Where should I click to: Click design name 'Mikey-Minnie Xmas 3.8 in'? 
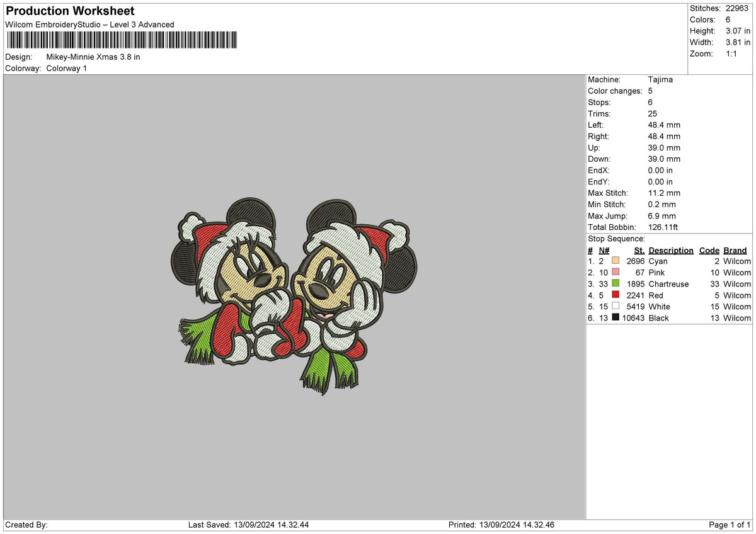click(93, 57)
